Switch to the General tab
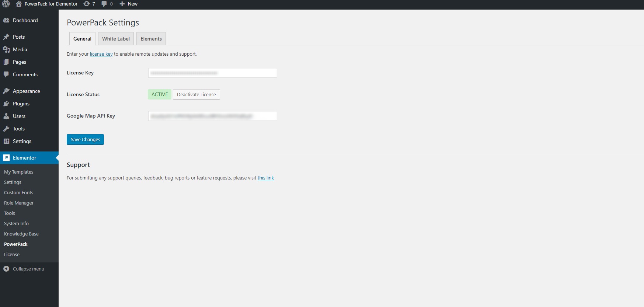This screenshot has height=307, width=644. pyautogui.click(x=82, y=39)
